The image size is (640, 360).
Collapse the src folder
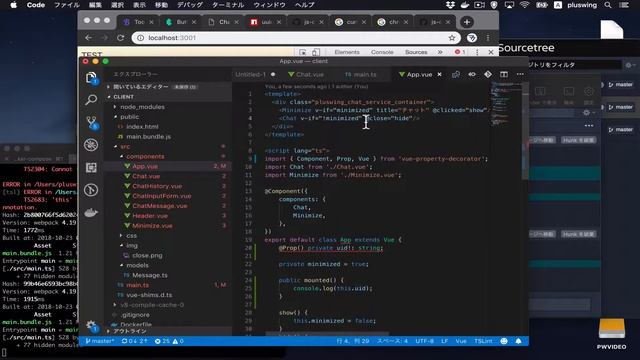point(125,147)
